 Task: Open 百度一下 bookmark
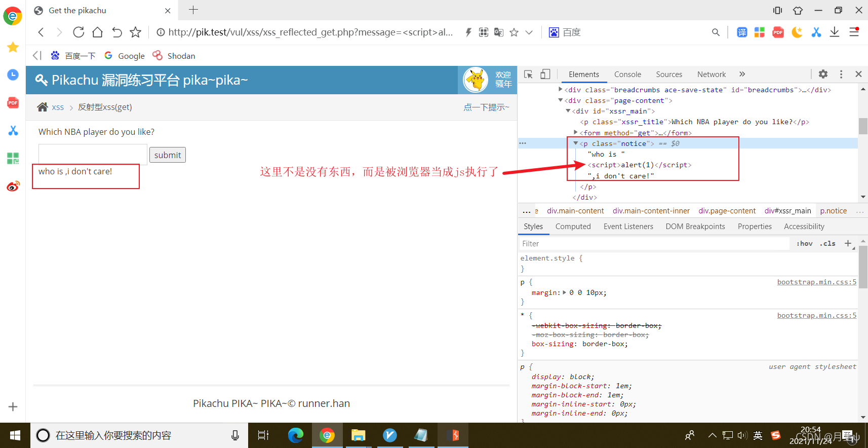point(73,56)
